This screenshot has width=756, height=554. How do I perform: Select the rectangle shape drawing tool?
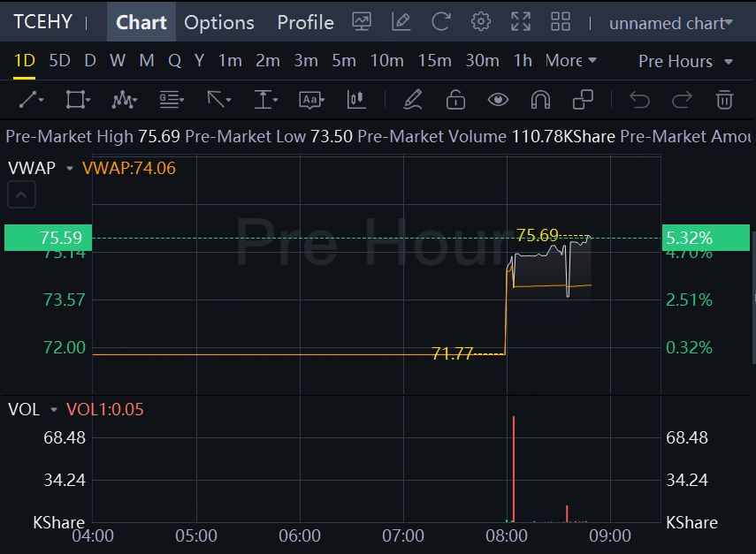coord(78,100)
